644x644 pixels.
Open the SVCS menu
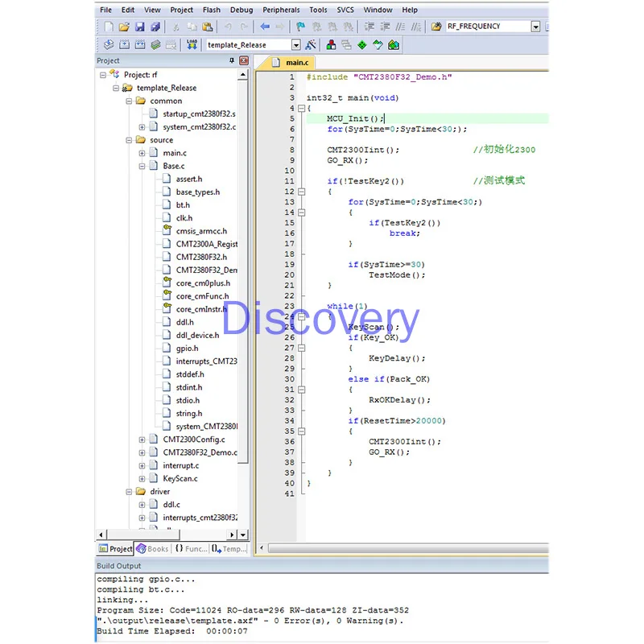click(x=345, y=10)
